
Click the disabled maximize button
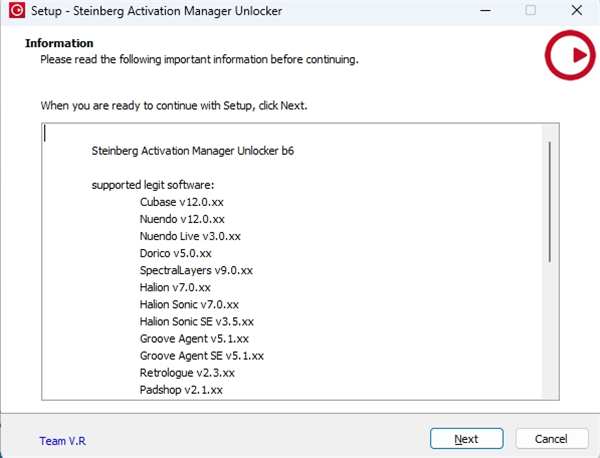[x=531, y=11]
